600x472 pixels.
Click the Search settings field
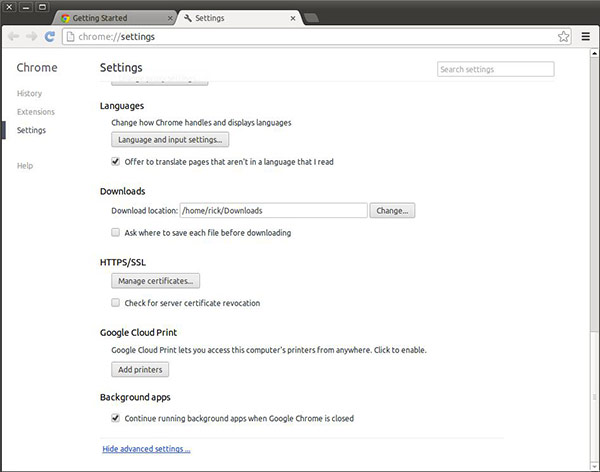pyautogui.click(x=495, y=70)
